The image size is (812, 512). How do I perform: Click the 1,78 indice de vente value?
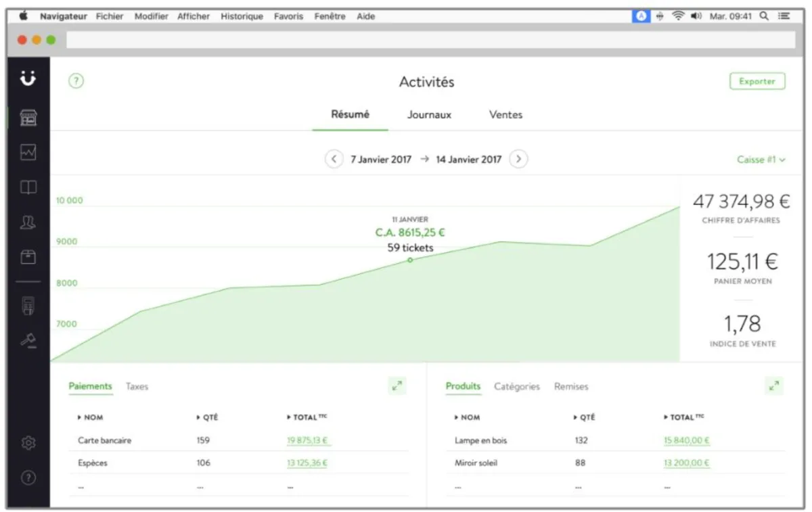pos(742,323)
